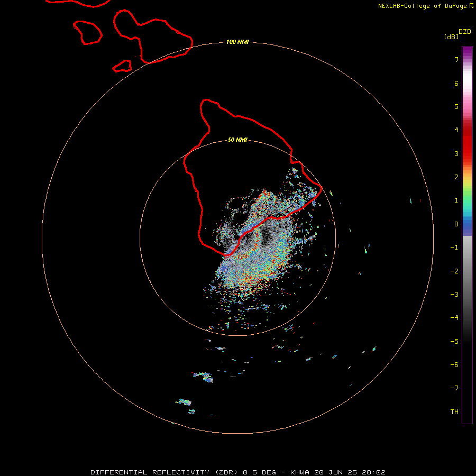Image resolution: width=476 pixels, height=476 pixels.
Task: Click the -7 value on the color scale
Action: coord(454,388)
